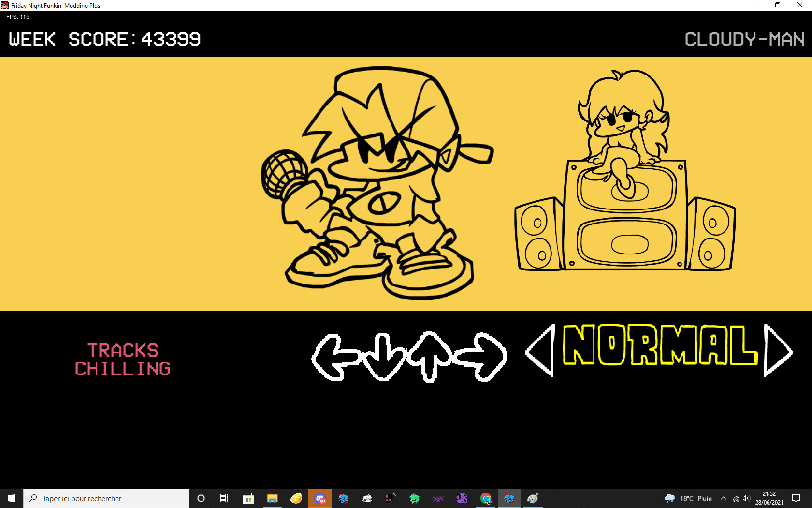Click the left arrow note icon
This screenshot has height=508, width=812.
(335, 357)
